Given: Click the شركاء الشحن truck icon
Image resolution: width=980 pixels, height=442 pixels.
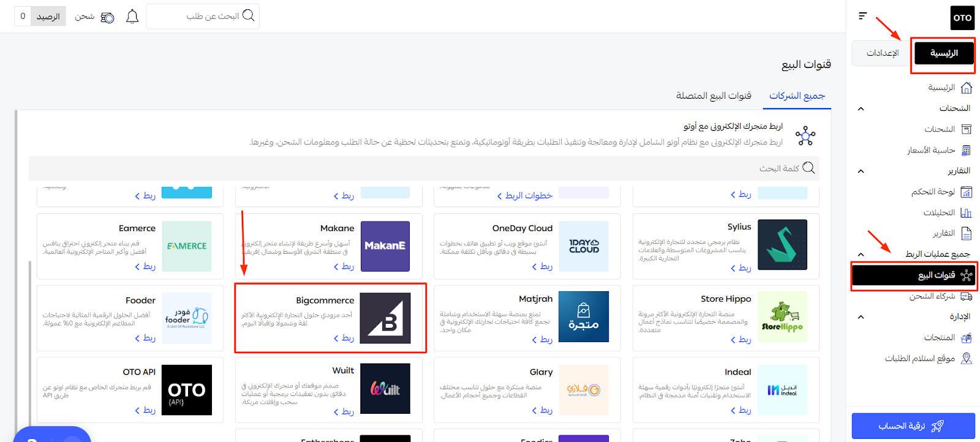Looking at the screenshot, I should [x=967, y=297].
